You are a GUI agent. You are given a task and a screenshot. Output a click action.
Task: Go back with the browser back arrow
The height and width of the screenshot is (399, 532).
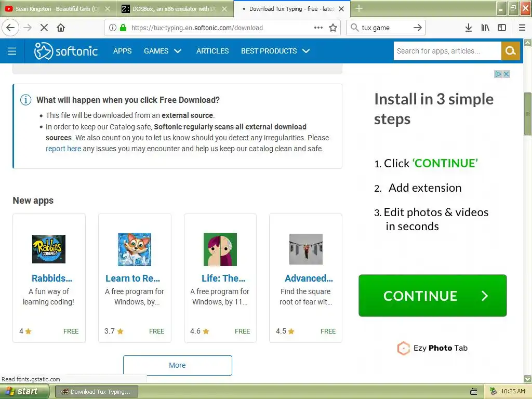tap(10, 28)
